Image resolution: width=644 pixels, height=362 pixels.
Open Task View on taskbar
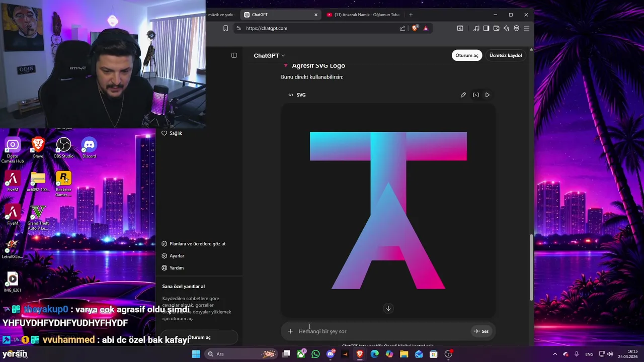(286, 354)
